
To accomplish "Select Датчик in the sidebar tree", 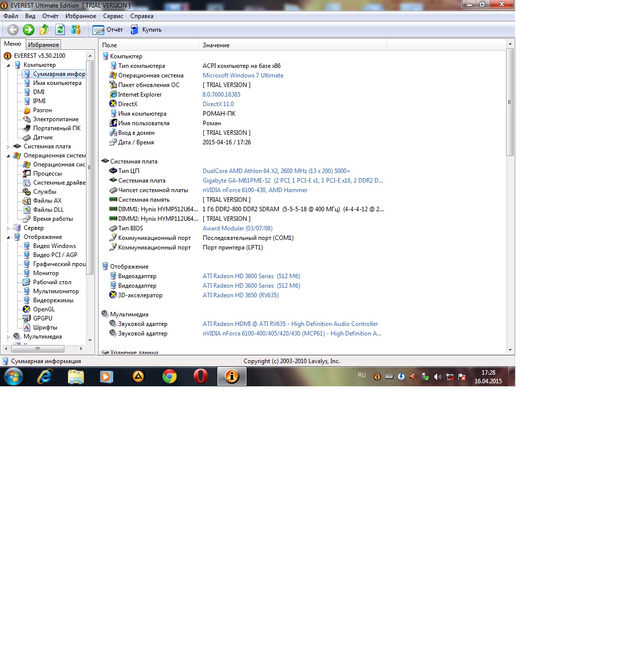I will 43,137.
